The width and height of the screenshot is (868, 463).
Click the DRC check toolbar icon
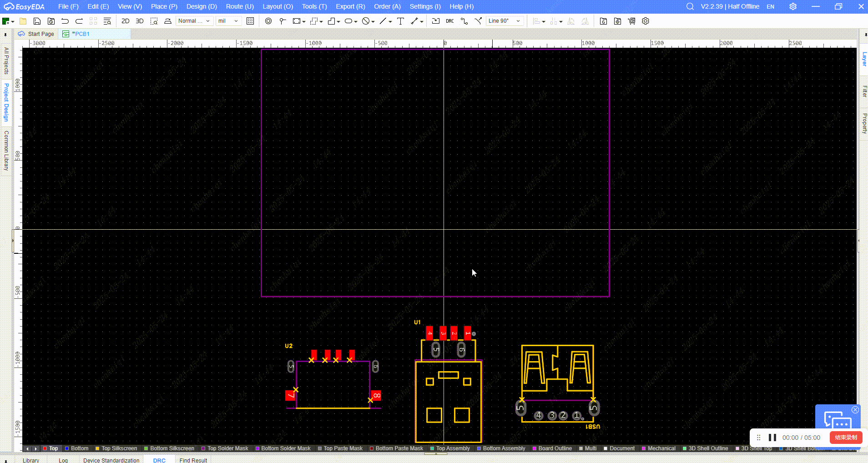(449, 21)
